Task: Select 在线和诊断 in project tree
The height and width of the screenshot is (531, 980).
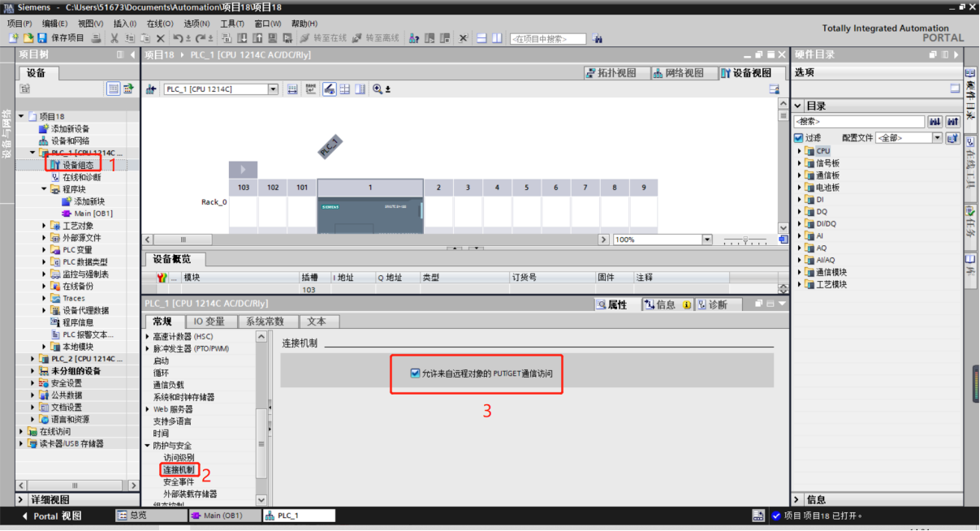Action: 76,177
